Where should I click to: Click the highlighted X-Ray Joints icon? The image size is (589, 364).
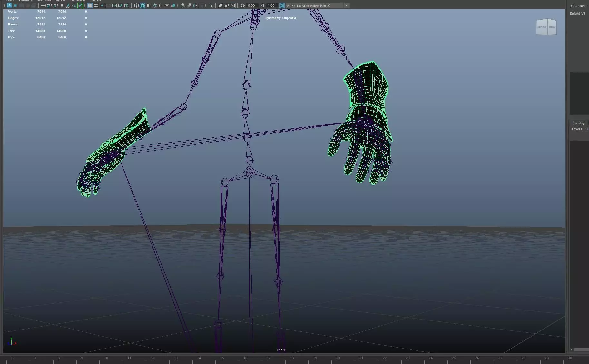tap(233, 5)
